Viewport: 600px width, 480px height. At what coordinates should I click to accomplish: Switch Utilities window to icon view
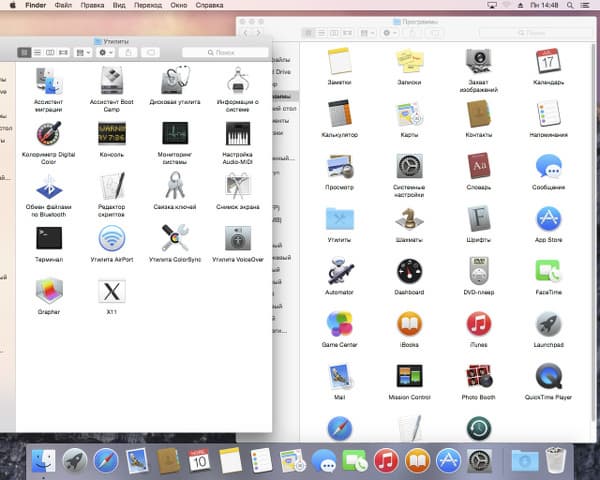pos(24,52)
